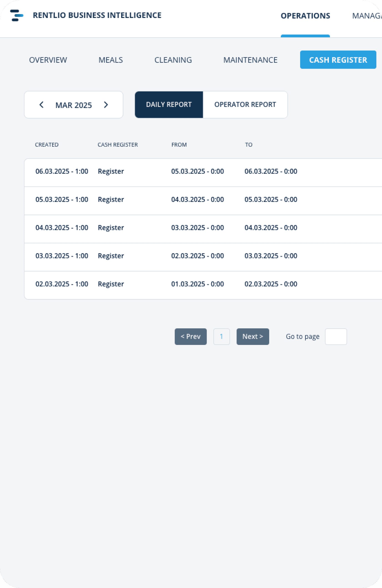382x588 pixels.
Task: Click the Next pagination button
Action: 253,336
